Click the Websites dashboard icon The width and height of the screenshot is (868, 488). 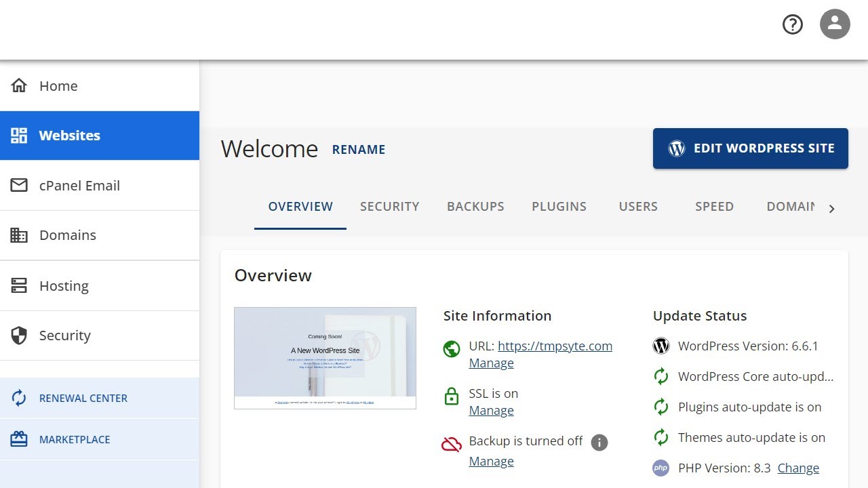click(19, 136)
